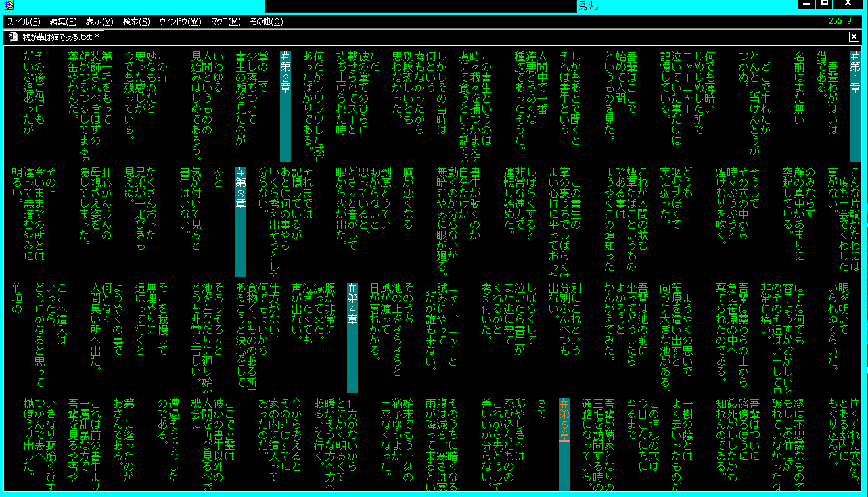Click the line starting 掌の上で少し落ちついて
The height and width of the screenshot is (497, 868).
[252, 98]
